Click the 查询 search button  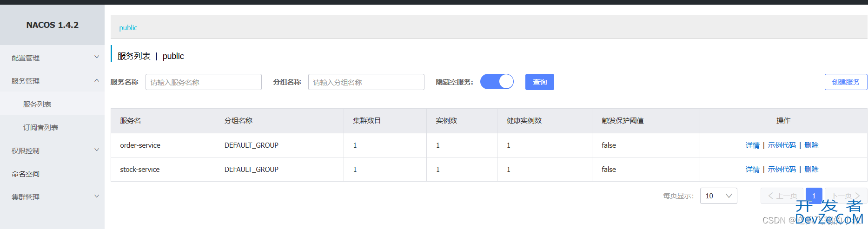540,82
